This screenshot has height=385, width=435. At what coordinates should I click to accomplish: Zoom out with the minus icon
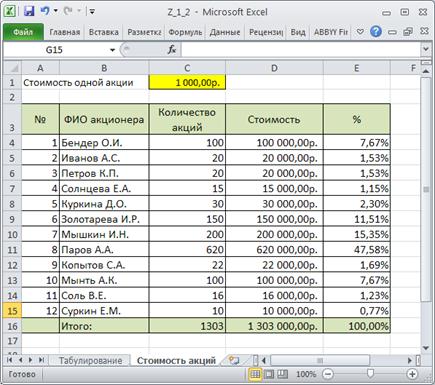tap(328, 374)
